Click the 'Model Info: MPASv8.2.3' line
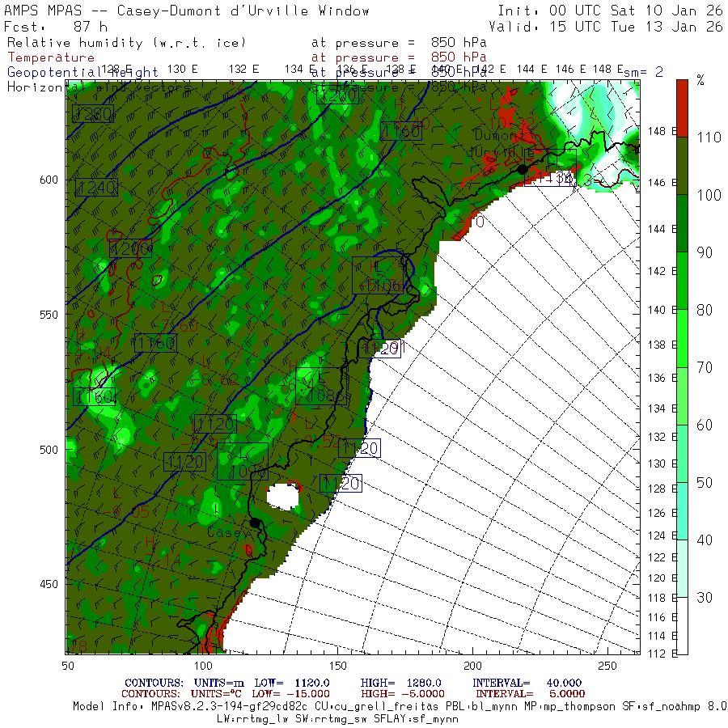The height and width of the screenshot is (728, 728). [x=400, y=707]
